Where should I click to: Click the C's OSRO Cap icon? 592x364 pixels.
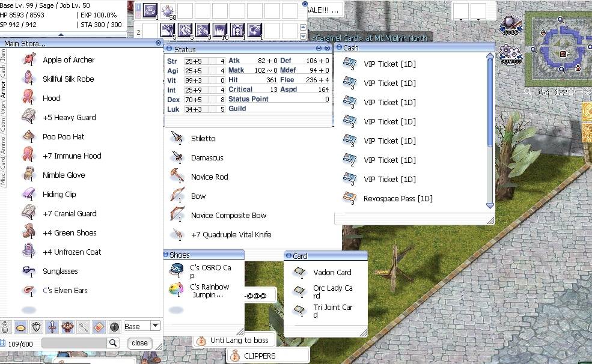point(176,270)
